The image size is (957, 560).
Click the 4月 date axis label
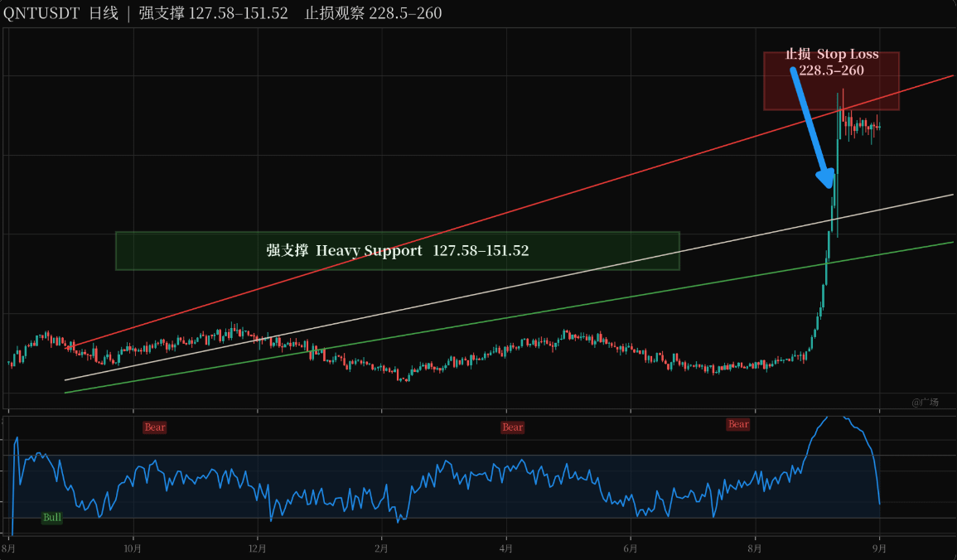pos(506,548)
